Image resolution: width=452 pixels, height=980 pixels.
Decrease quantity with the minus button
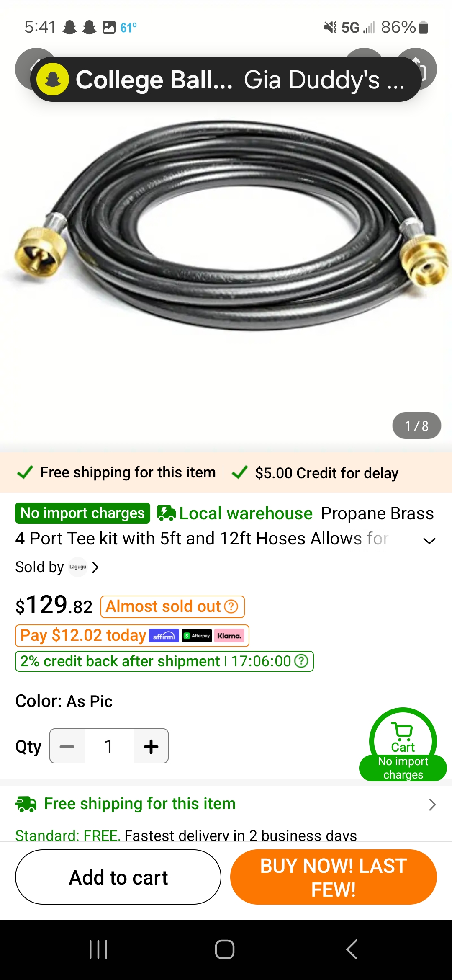(67, 746)
